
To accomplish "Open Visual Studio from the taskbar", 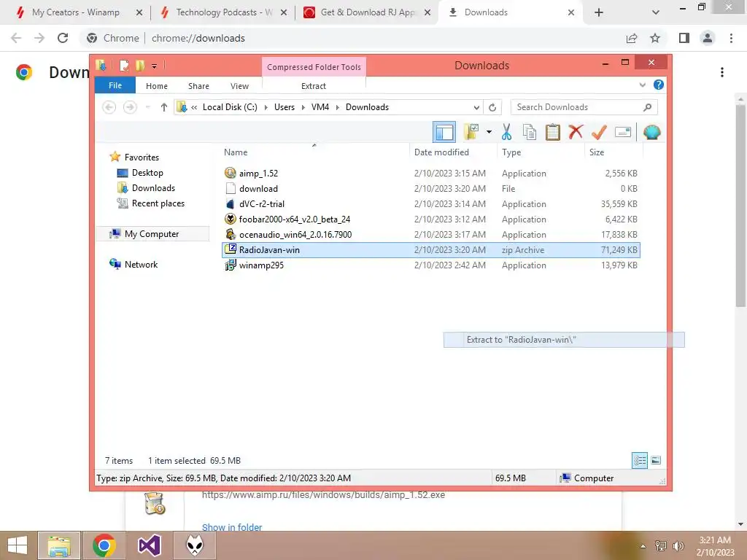I will [x=149, y=545].
